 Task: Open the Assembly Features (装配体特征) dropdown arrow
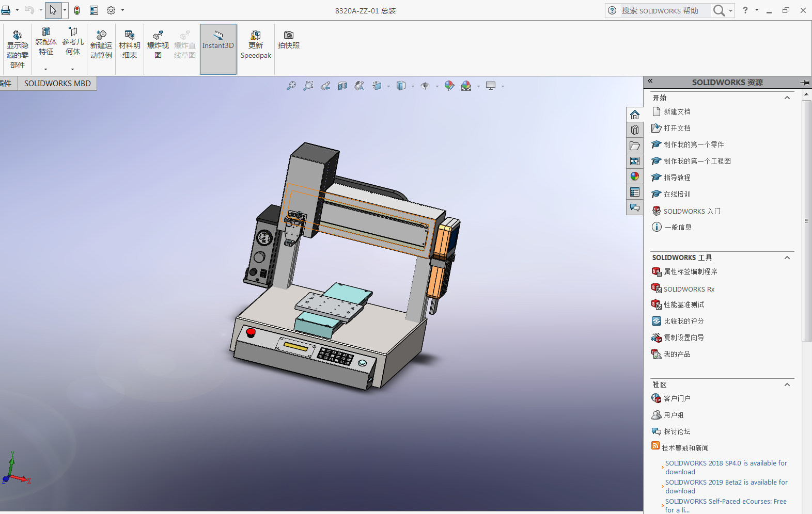click(x=45, y=69)
